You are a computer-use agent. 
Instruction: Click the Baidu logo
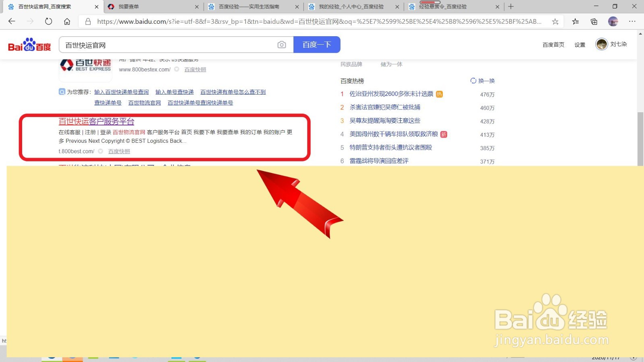coord(29,45)
